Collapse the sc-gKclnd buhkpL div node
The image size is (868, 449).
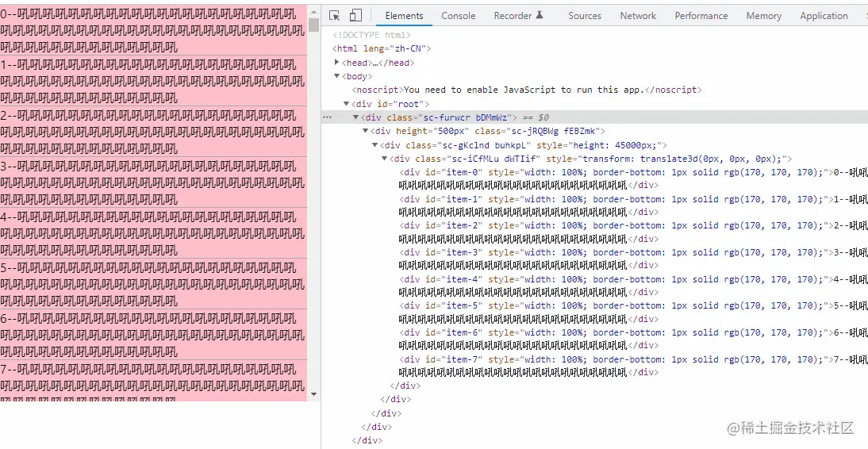pyautogui.click(x=374, y=145)
